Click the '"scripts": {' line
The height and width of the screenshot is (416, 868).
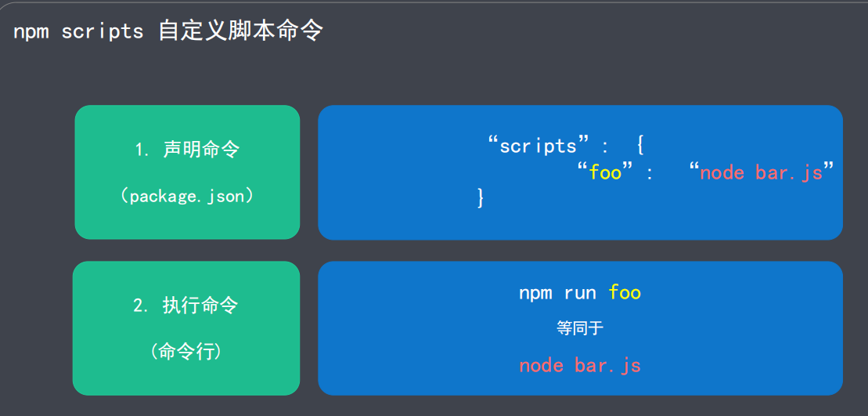pyautogui.click(x=566, y=147)
